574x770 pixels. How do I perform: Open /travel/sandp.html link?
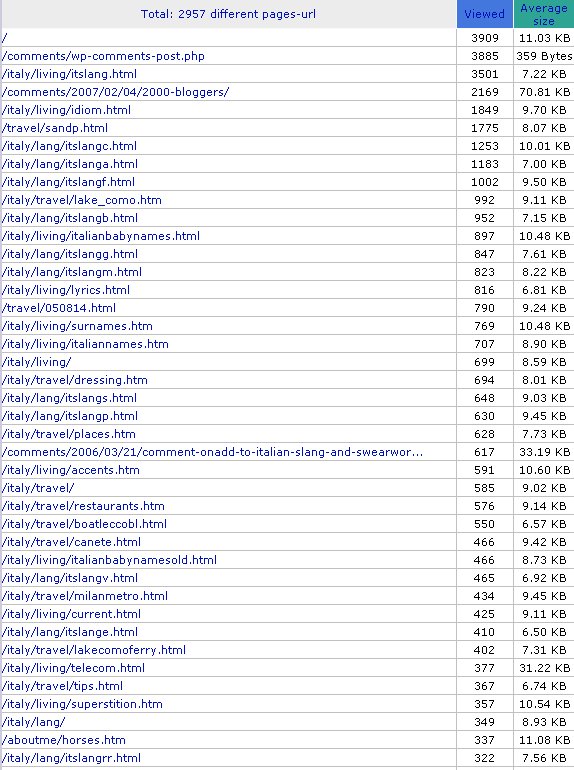click(x=55, y=128)
